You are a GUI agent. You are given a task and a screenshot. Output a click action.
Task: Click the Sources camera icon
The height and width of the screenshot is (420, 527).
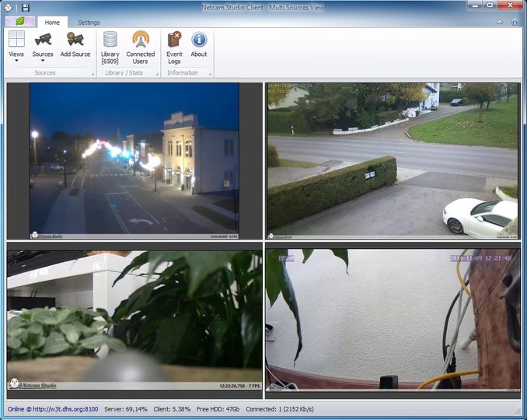(x=43, y=40)
